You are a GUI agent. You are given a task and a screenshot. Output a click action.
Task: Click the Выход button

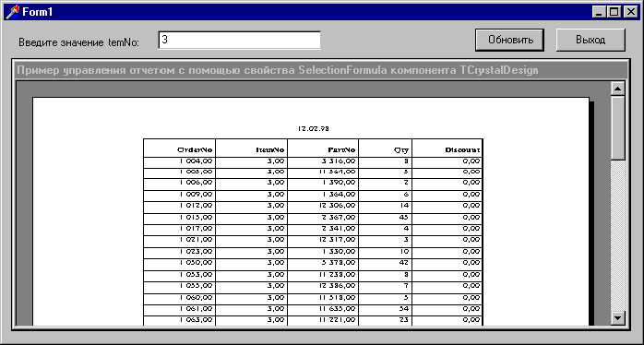point(590,40)
